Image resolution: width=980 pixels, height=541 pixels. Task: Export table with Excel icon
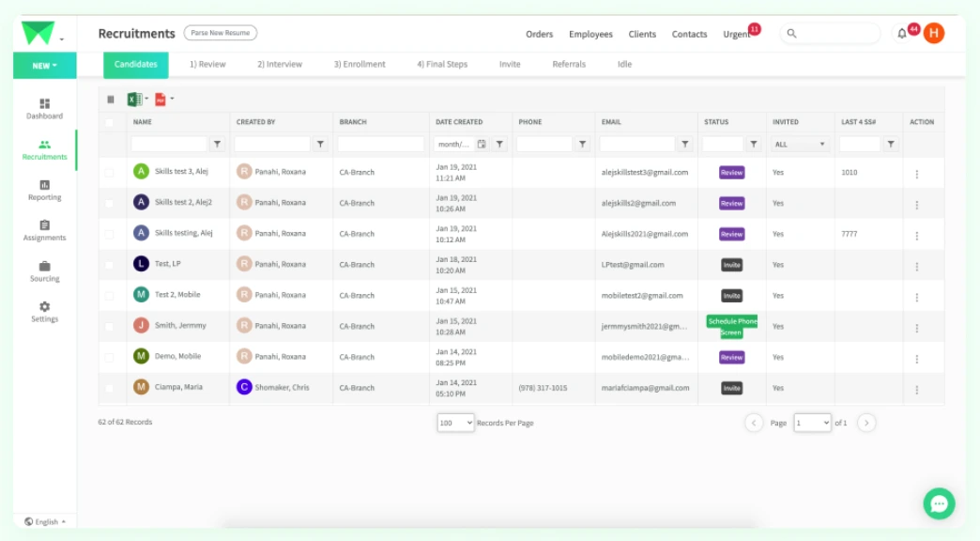(x=134, y=100)
